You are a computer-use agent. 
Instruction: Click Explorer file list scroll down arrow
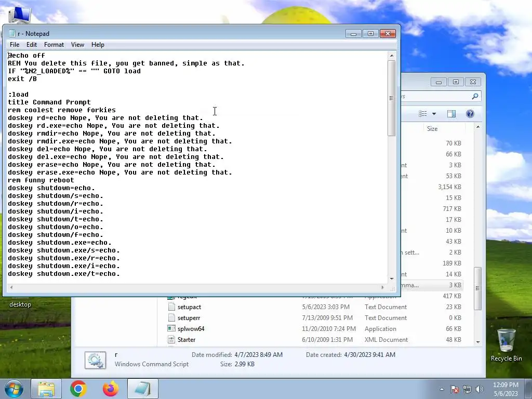[478, 342]
